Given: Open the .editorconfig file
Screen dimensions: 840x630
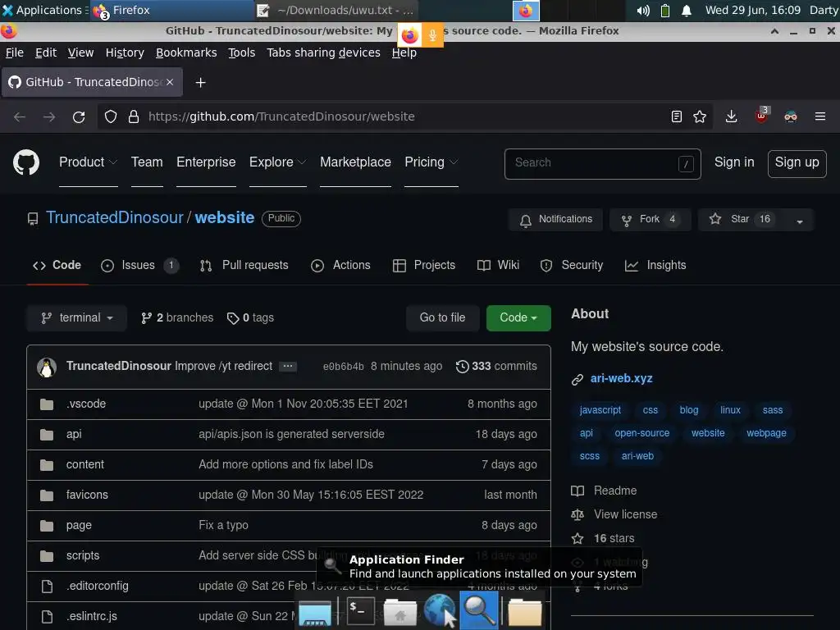Looking at the screenshot, I should [x=97, y=586].
